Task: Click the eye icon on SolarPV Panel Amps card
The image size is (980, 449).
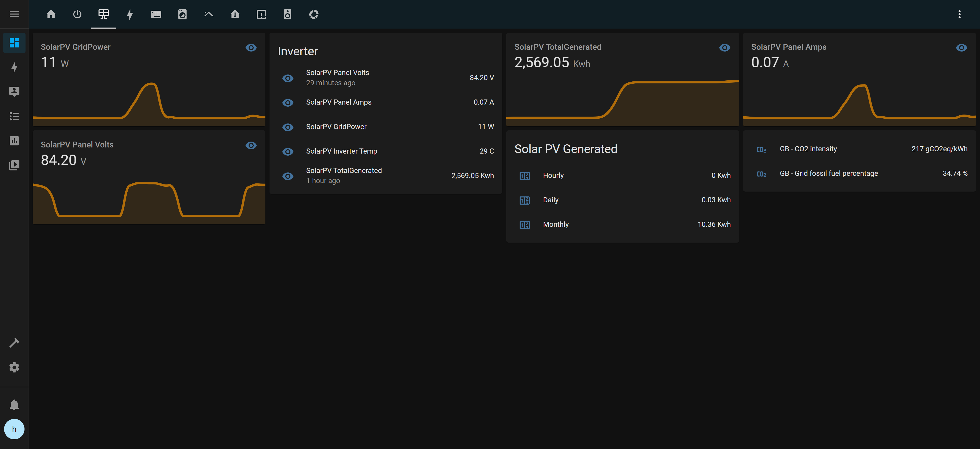Action: (x=961, y=47)
